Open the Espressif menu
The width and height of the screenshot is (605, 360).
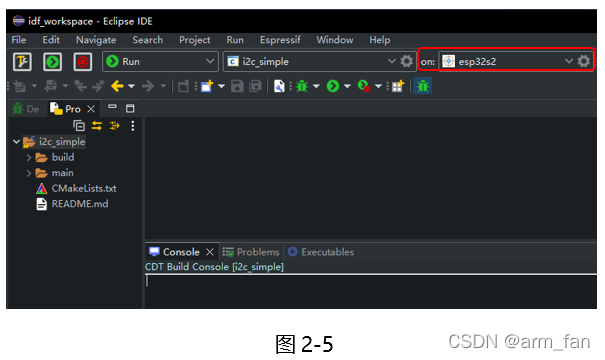coord(280,40)
